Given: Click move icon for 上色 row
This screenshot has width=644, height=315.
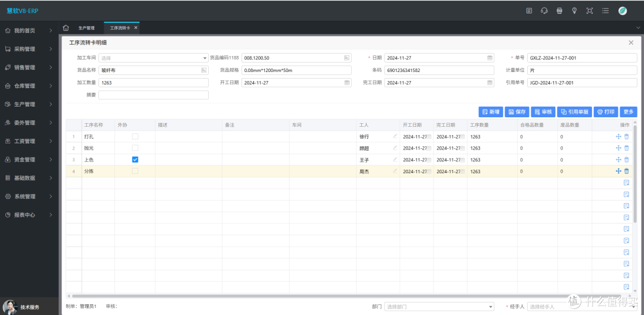Looking at the screenshot, I should 618,160.
